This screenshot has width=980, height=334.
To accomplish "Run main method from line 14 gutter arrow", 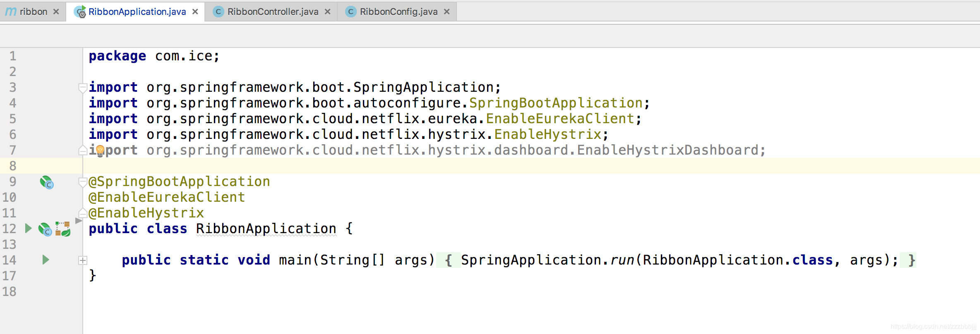I will point(46,260).
